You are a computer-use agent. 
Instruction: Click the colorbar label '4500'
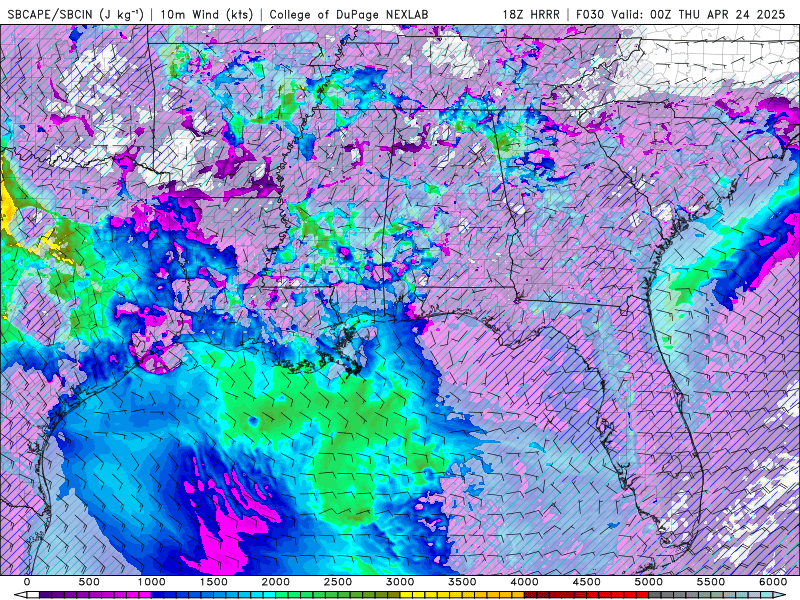[x=587, y=582]
